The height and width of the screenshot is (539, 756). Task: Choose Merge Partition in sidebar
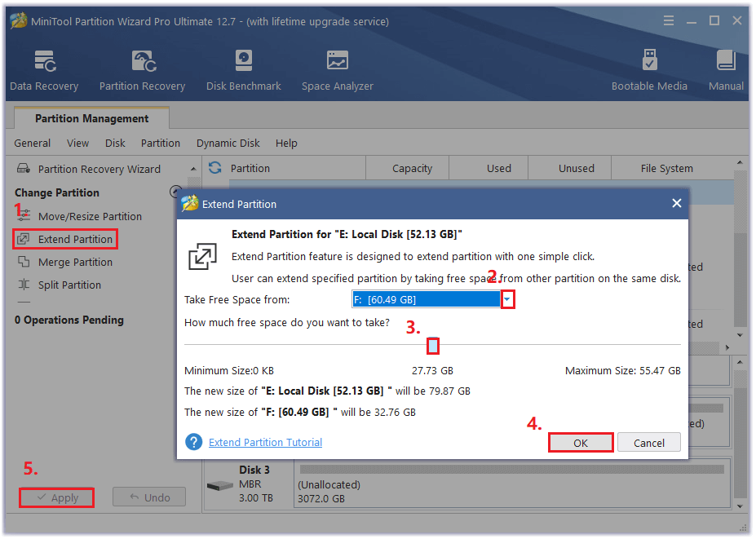[x=75, y=263]
